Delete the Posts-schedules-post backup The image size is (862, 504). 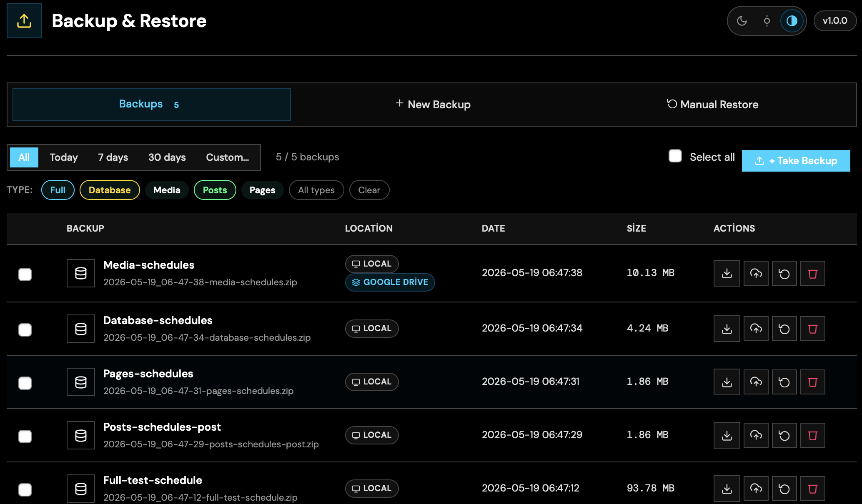pyautogui.click(x=813, y=435)
